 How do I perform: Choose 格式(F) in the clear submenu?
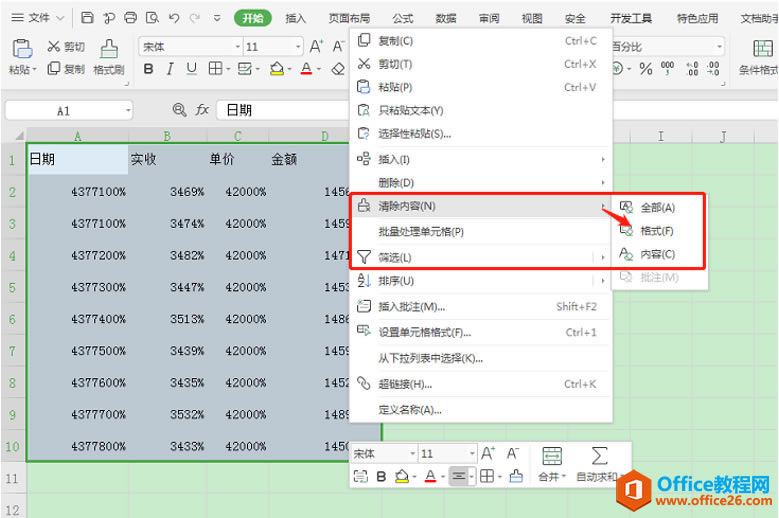[658, 231]
